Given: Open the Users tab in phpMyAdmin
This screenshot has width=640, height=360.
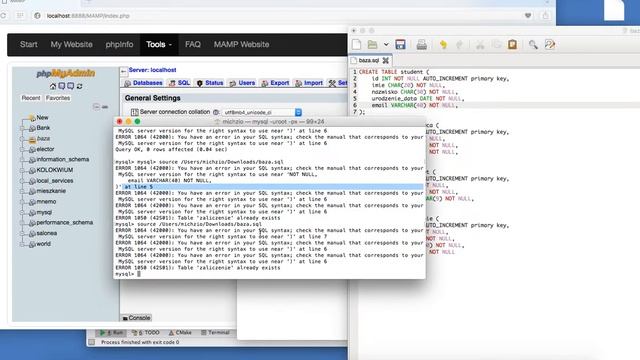Looking at the screenshot, I should [x=242, y=83].
